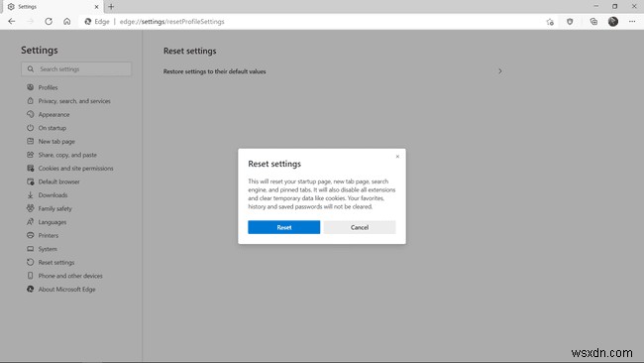Screen dimensions: 644x363
Task: Open a new tab with plus button
Action: (x=111, y=7)
